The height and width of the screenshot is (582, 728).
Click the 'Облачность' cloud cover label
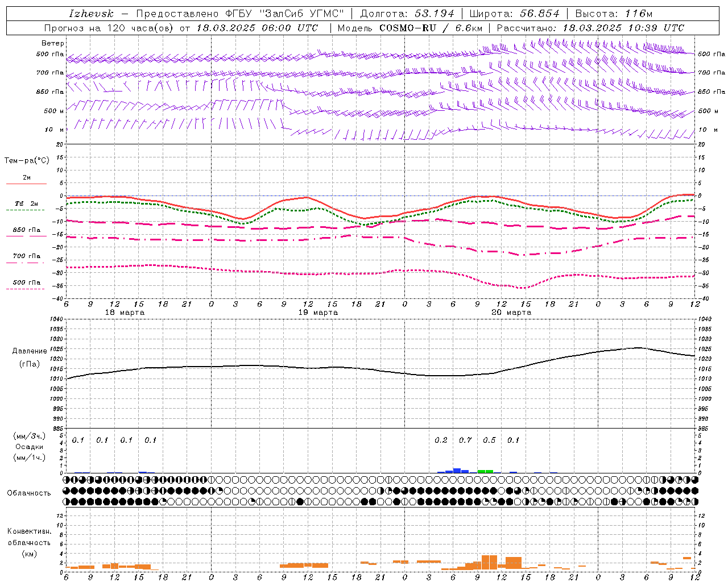(29, 493)
